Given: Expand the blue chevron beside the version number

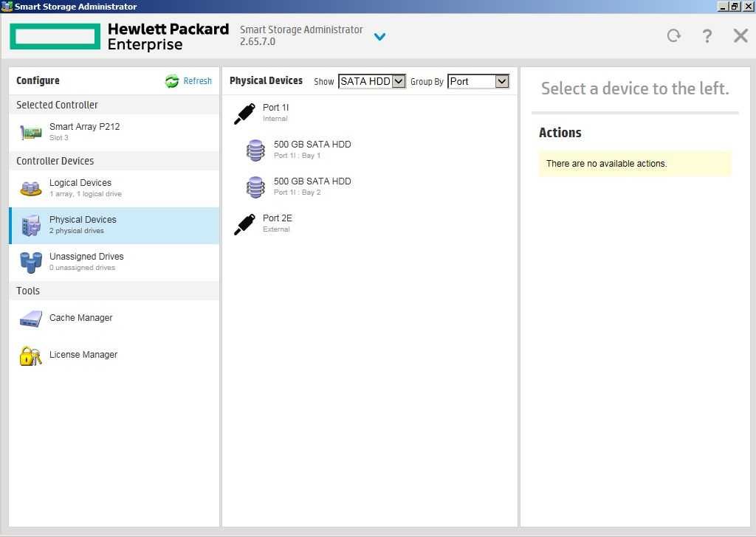Looking at the screenshot, I should pos(380,37).
